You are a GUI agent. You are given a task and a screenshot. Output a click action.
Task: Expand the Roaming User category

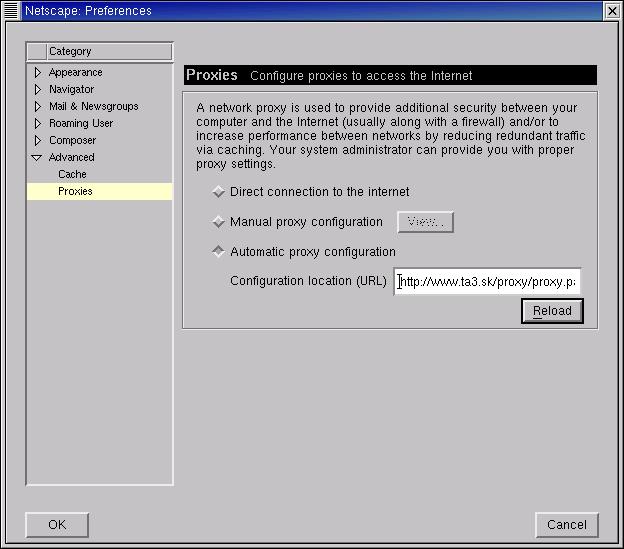click(38, 123)
